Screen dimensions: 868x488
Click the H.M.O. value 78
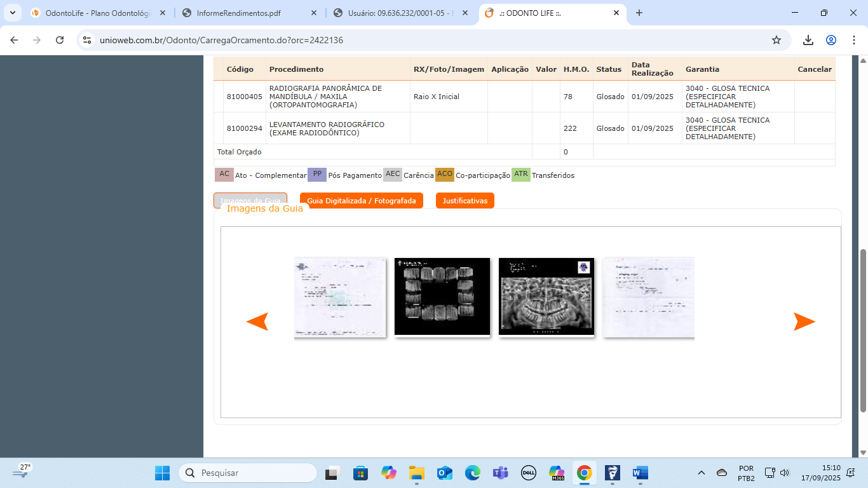[568, 97]
